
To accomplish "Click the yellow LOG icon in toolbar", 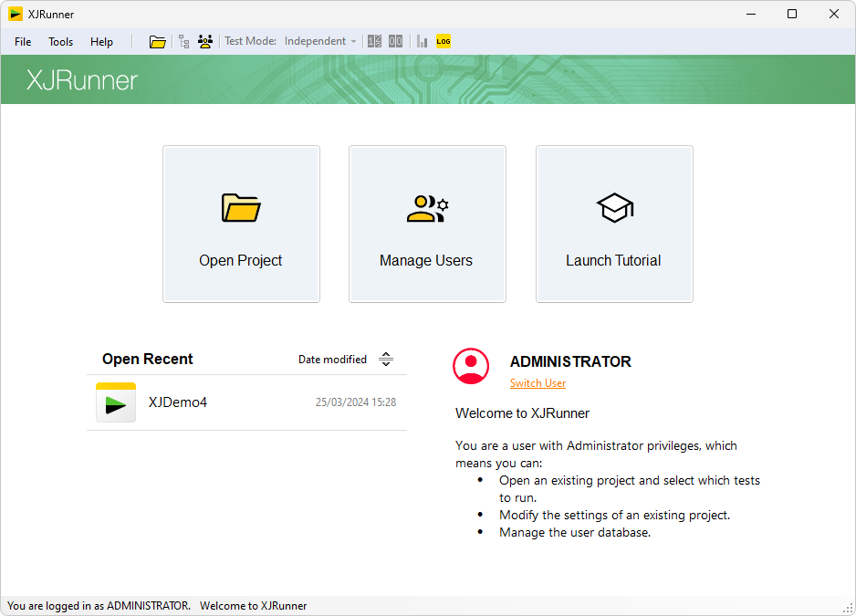I will tap(444, 41).
